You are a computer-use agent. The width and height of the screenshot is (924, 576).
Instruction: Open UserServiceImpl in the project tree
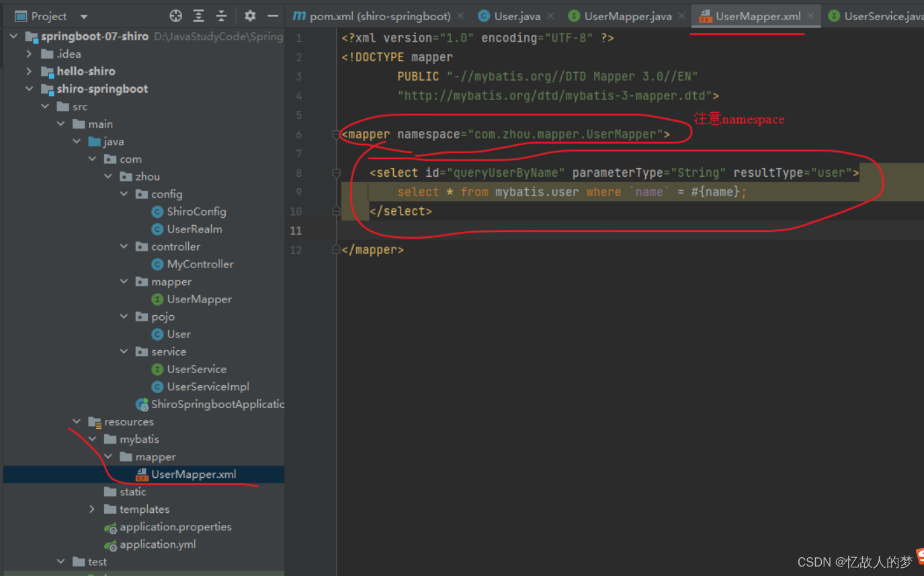click(208, 386)
